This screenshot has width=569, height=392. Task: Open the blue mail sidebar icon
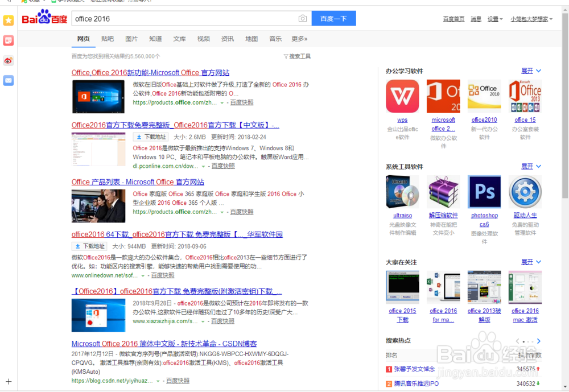pyautogui.click(x=9, y=80)
